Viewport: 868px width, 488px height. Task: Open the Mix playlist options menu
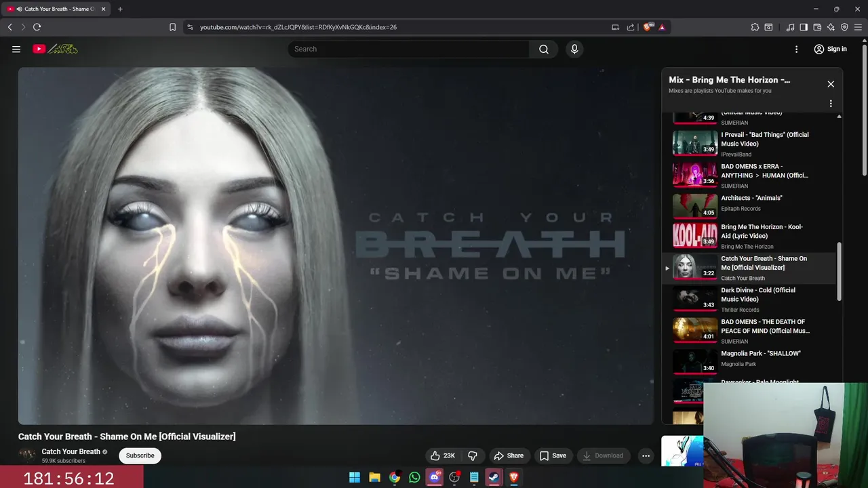click(831, 104)
